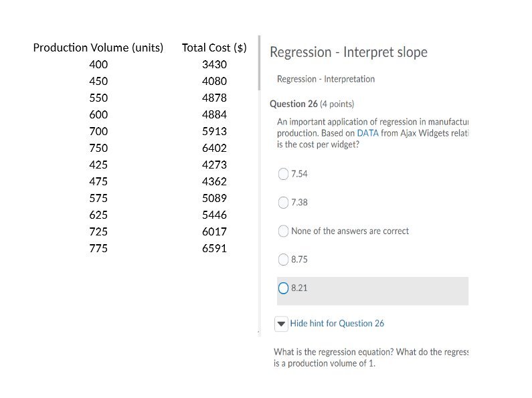Click the vertical scrollbar beside the table

pos(259,64)
